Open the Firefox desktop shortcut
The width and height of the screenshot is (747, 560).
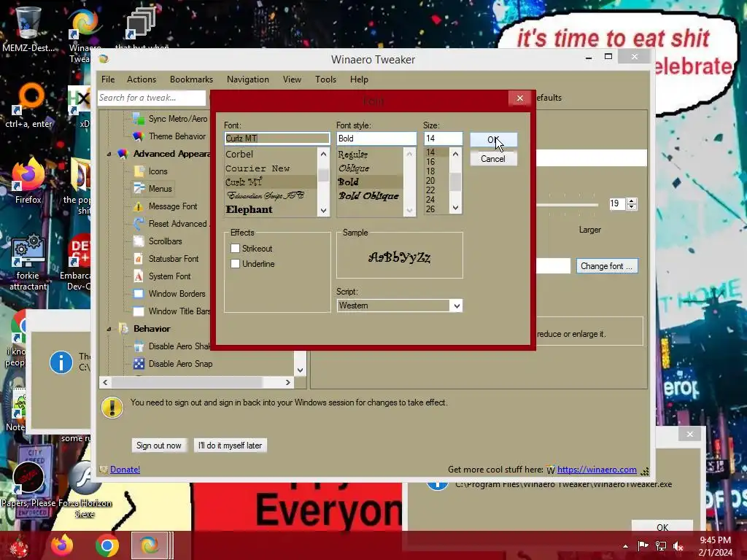pos(28,181)
